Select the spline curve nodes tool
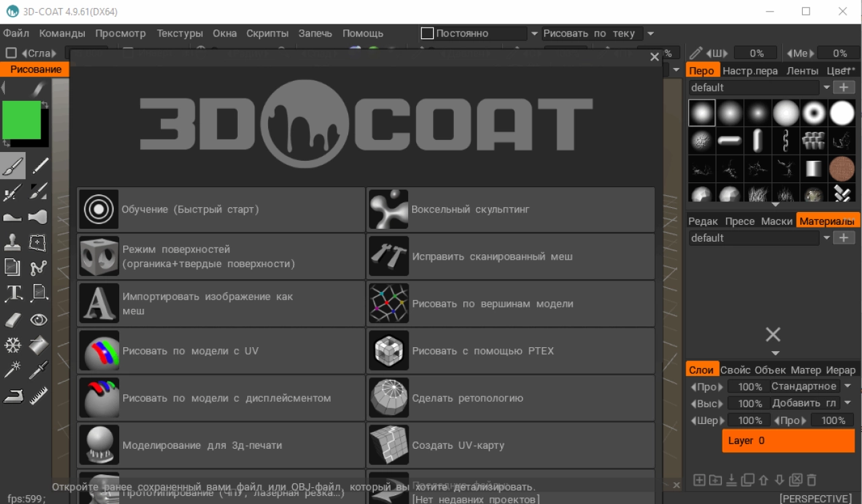This screenshot has width=862, height=504. point(38,268)
